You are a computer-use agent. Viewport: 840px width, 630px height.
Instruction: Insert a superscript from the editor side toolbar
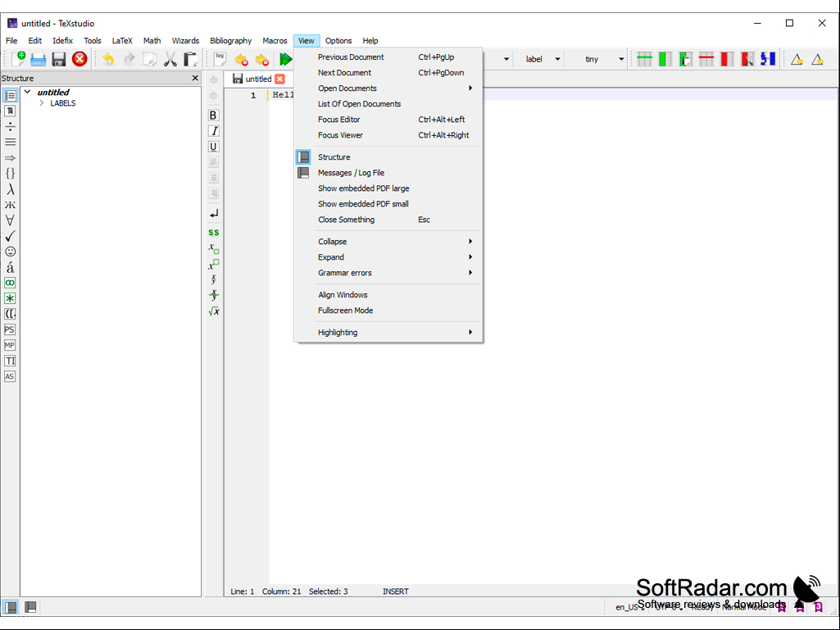point(214,264)
